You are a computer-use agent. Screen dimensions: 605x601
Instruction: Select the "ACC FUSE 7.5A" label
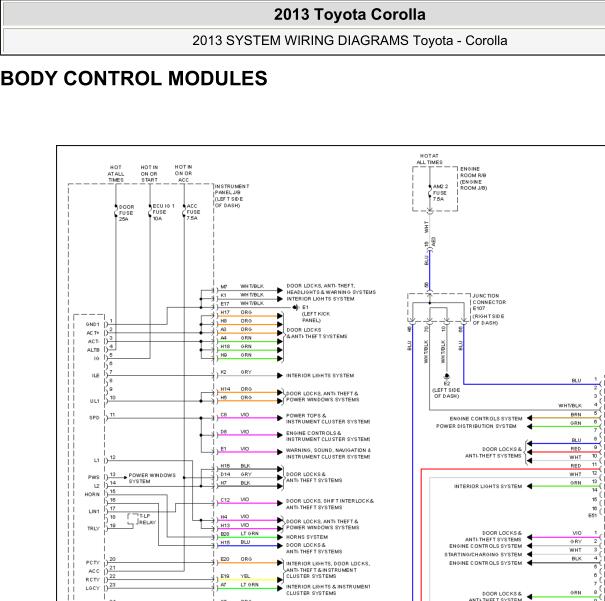193,212
